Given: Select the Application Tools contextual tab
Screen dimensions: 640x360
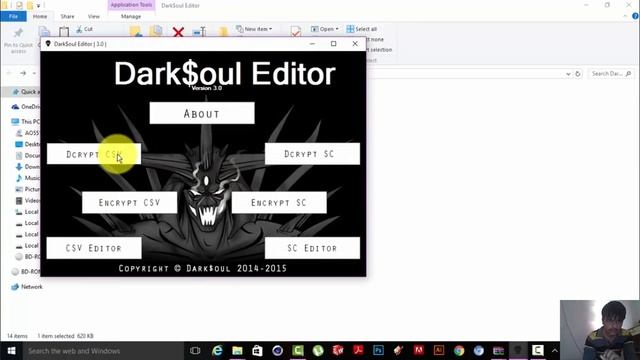Looking at the screenshot, I should [x=131, y=5].
